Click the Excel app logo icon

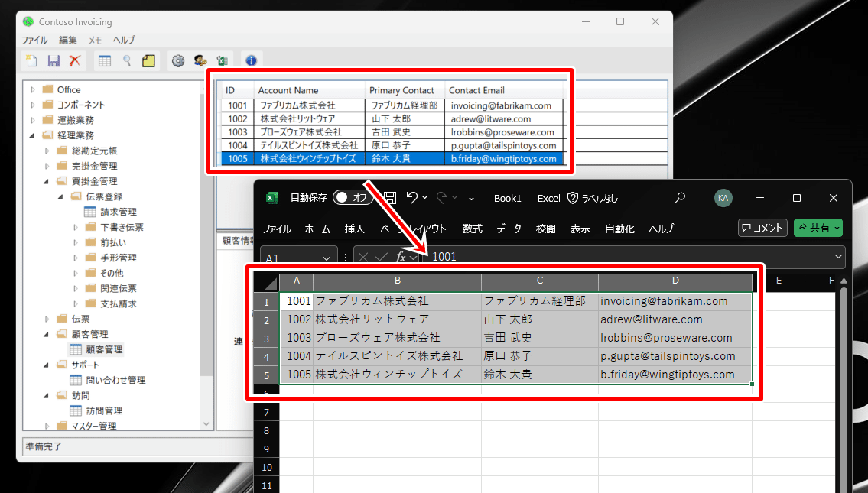pos(271,198)
